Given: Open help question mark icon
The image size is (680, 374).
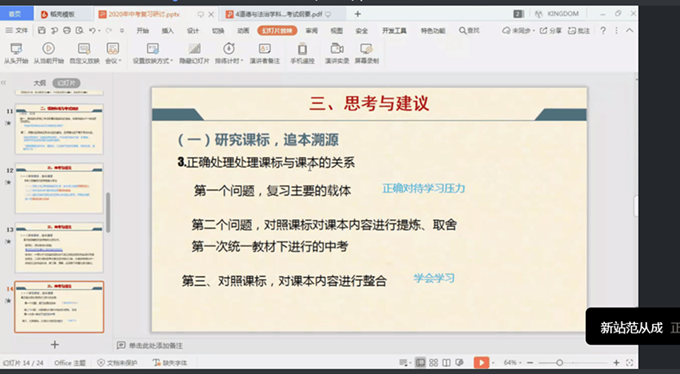Looking at the screenshot, I should [603, 30].
